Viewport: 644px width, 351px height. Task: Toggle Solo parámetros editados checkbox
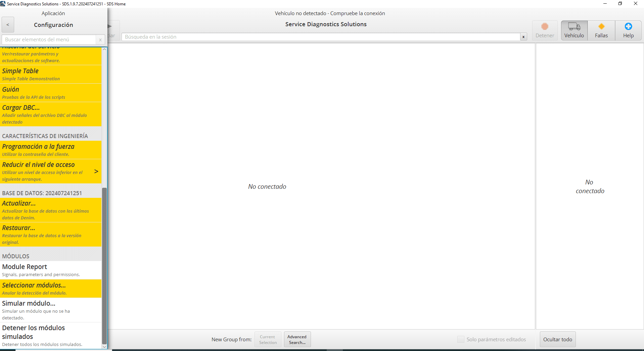pyautogui.click(x=461, y=340)
